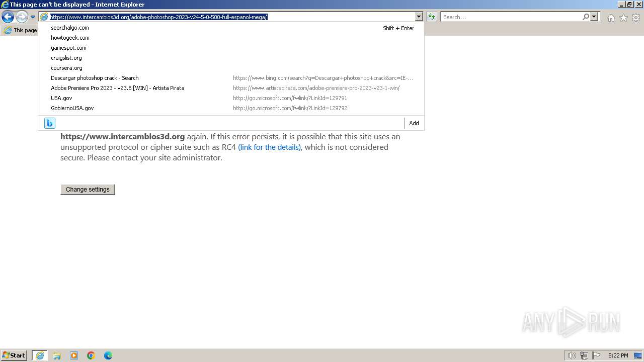This screenshot has width=644, height=362.
Task: Click the artistapirata.com URL text
Action: (x=316, y=88)
